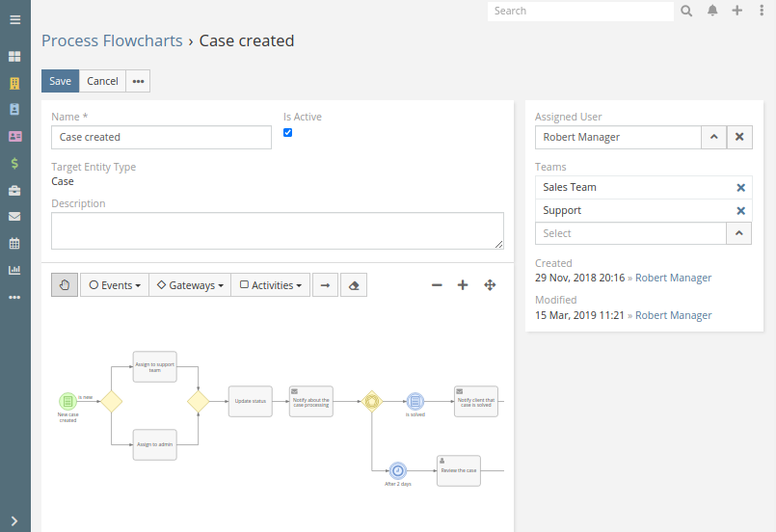Screen dimensions: 776x532
Task: Click the Save button
Action: [61, 81]
